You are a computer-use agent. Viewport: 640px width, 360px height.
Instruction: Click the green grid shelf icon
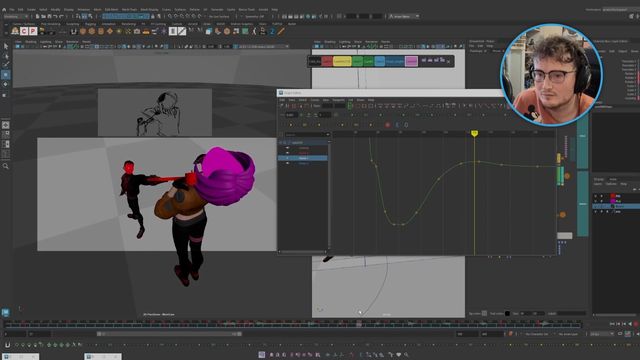coord(245,31)
